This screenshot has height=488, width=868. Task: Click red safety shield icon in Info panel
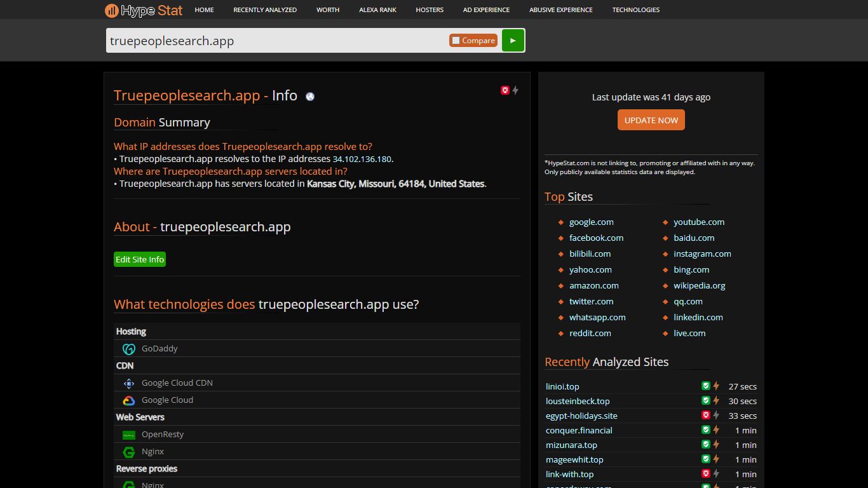[x=505, y=90]
